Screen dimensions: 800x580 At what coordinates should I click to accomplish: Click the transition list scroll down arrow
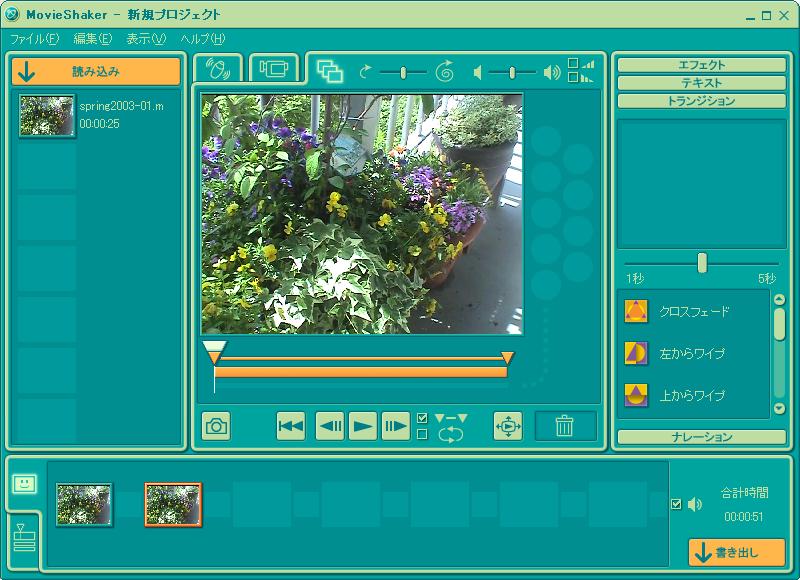[779, 408]
